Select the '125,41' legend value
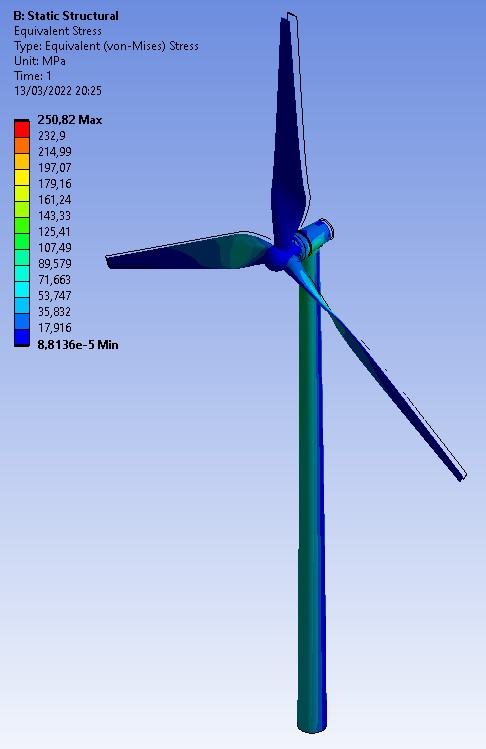This screenshot has height=749, width=486. click(54, 232)
